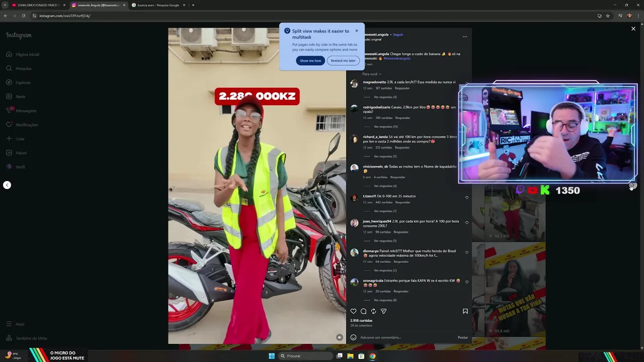The width and height of the screenshot is (644, 362).
Task: Open Painel in the sidebar
Action: tap(16, 153)
